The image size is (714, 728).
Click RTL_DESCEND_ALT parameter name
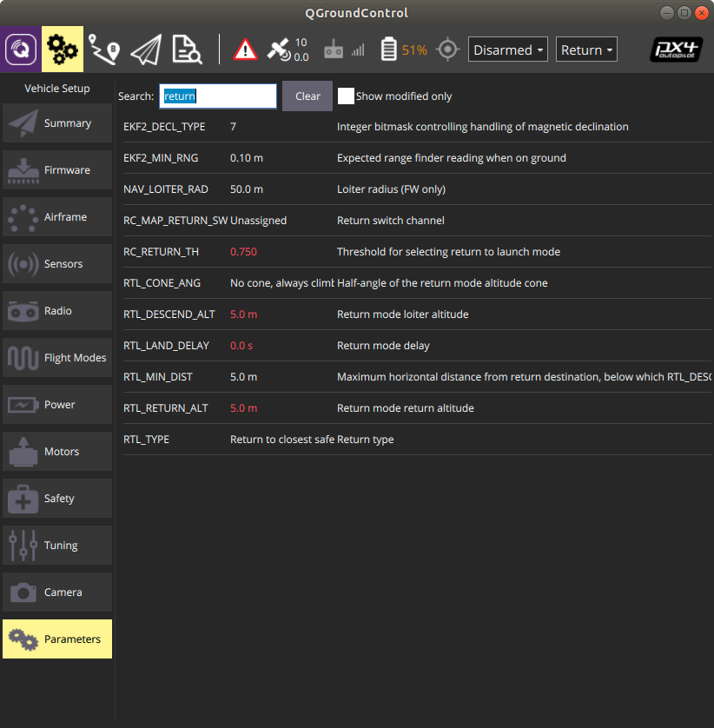[169, 314]
